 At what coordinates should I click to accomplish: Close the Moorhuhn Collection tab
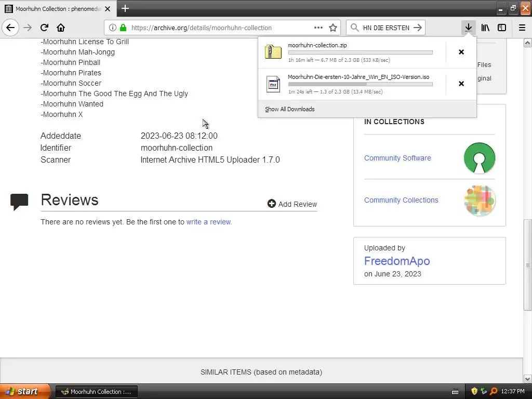108,9
